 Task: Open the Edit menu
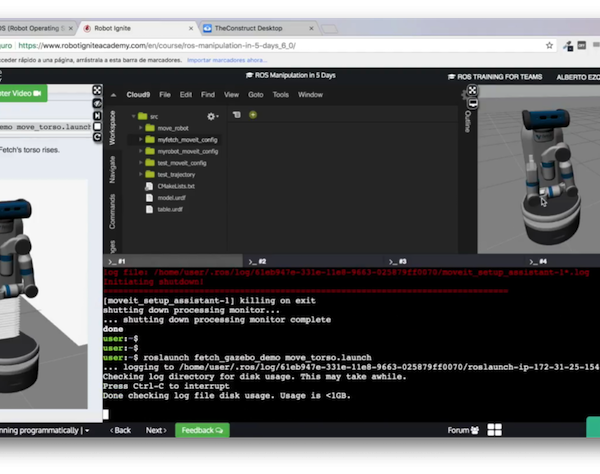click(x=186, y=95)
